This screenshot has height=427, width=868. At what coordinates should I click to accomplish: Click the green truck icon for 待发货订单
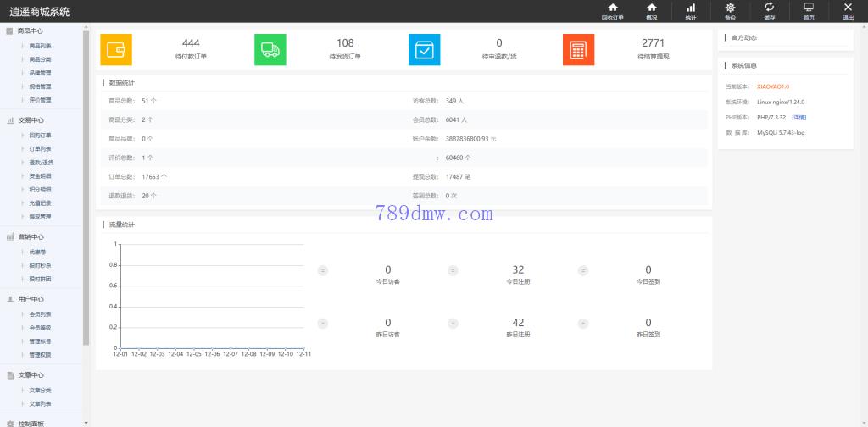tap(270, 49)
